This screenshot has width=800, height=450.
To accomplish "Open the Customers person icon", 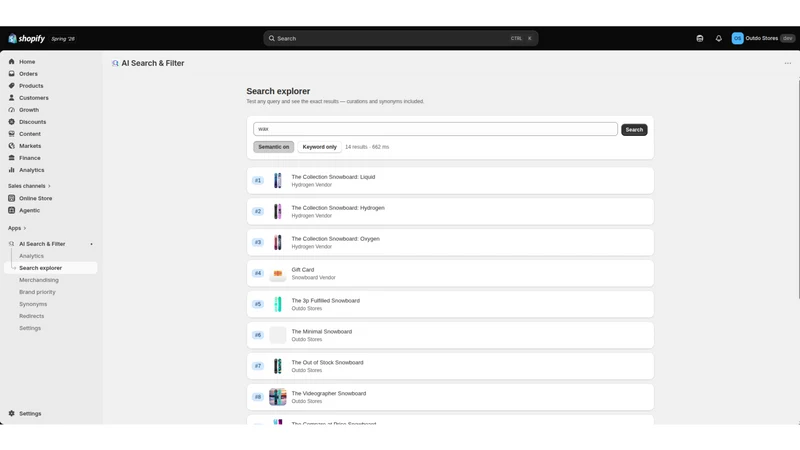I will (x=12, y=97).
